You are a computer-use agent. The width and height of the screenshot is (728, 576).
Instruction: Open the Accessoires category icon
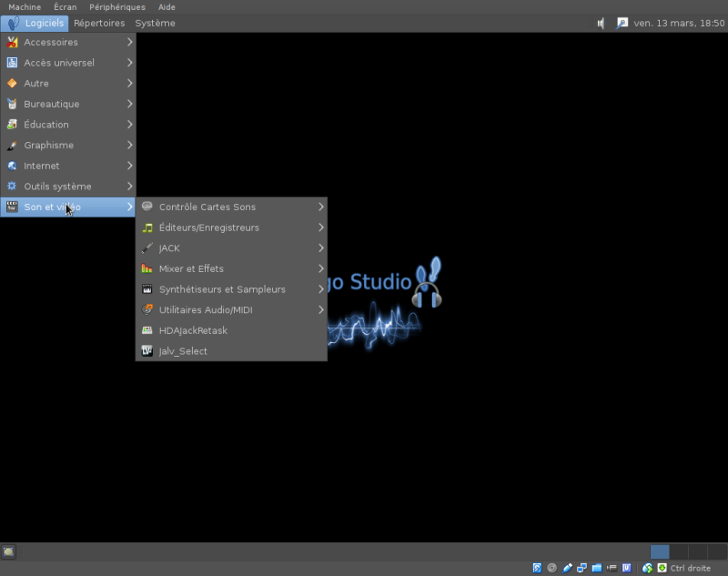(12, 42)
